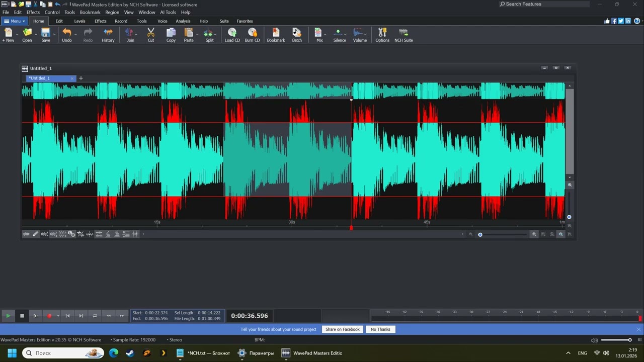Create a New audio file
This screenshot has height=362, width=644.
(8, 35)
